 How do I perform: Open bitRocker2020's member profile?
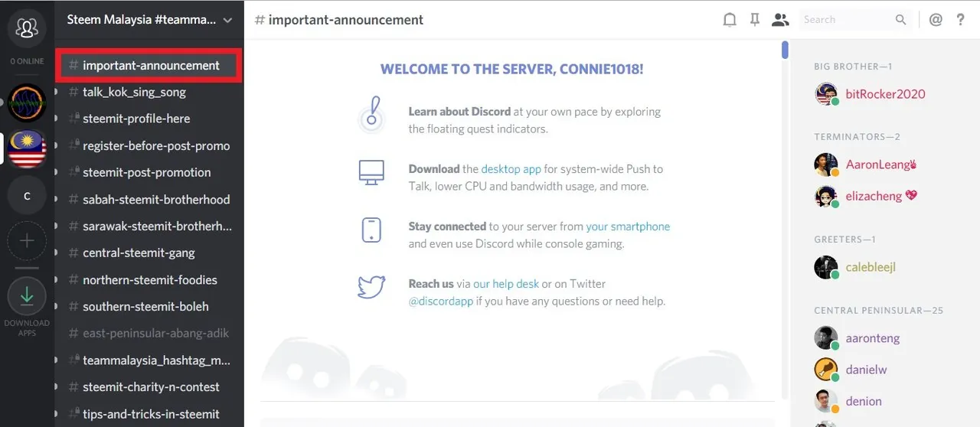885,94
